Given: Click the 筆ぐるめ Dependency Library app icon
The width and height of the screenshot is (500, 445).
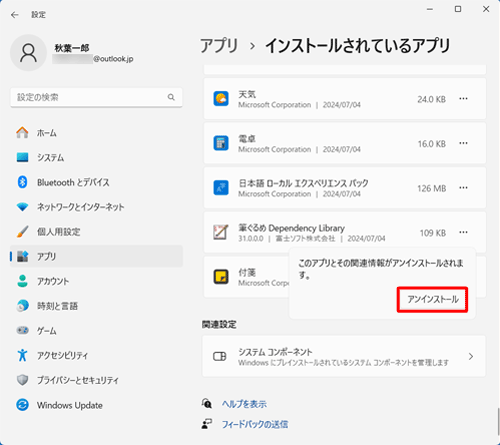Looking at the screenshot, I should [221, 232].
